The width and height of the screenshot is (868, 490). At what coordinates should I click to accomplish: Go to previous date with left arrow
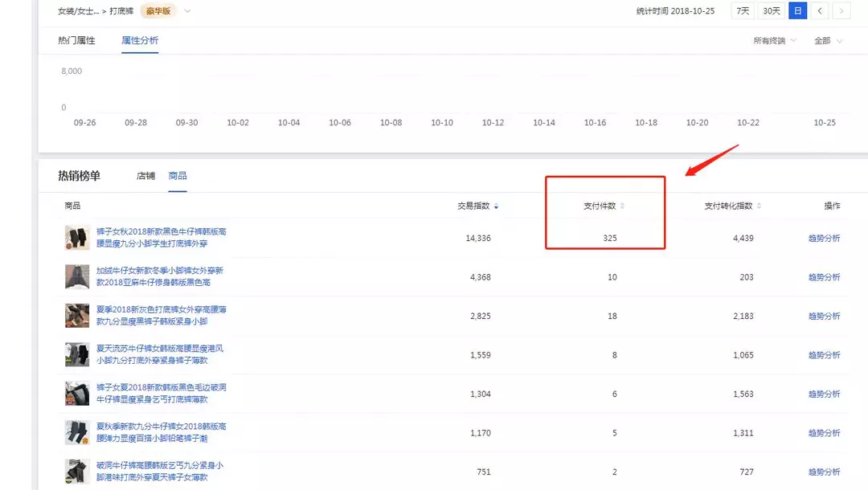820,11
